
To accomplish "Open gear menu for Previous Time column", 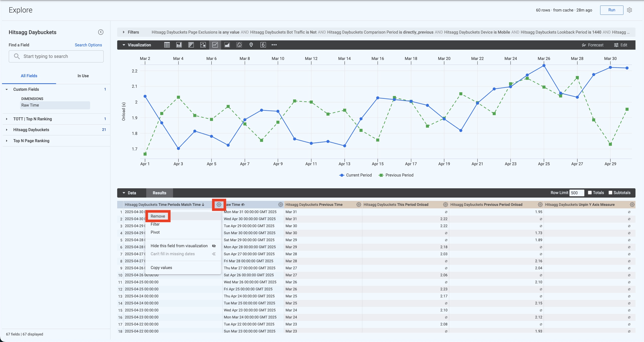I will pyautogui.click(x=359, y=205).
